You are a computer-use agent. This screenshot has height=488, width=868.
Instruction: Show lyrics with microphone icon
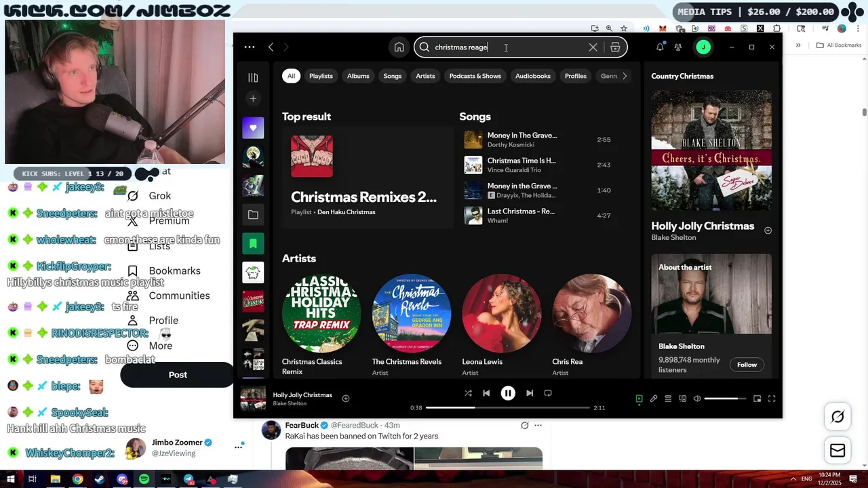(654, 399)
